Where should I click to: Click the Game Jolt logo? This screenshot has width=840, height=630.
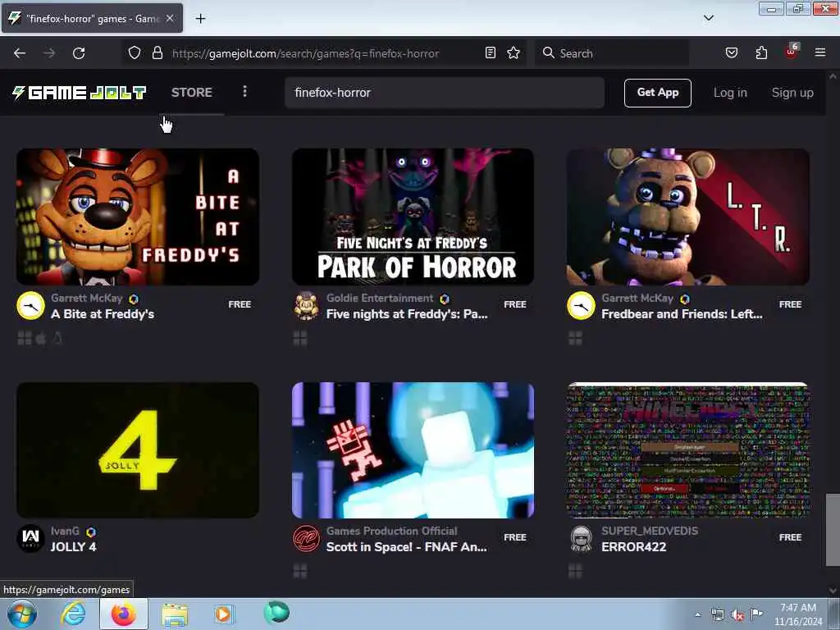pos(80,93)
